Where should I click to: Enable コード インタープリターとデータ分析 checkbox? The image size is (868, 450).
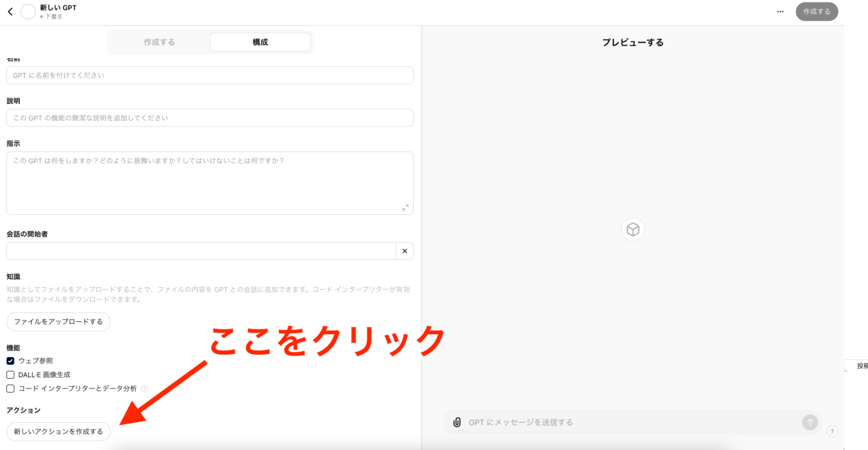pyautogui.click(x=10, y=388)
